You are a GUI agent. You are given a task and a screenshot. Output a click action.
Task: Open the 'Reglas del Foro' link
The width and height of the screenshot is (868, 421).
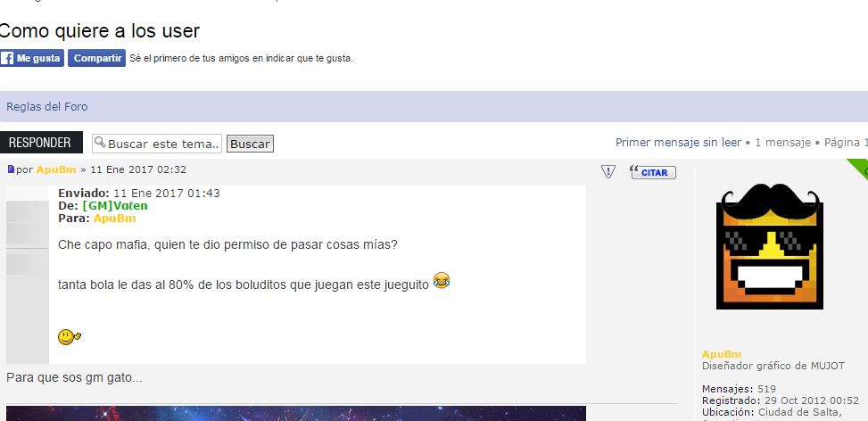(x=47, y=107)
